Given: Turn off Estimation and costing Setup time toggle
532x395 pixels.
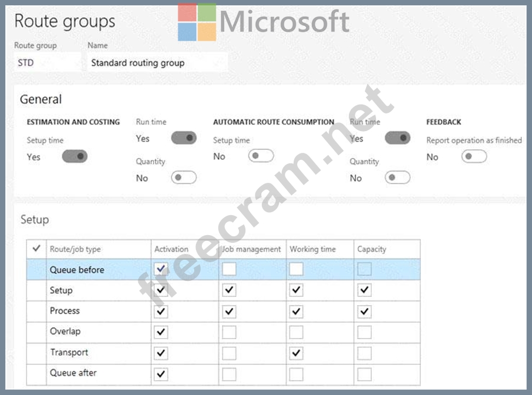Looking at the screenshot, I should pos(75,156).
